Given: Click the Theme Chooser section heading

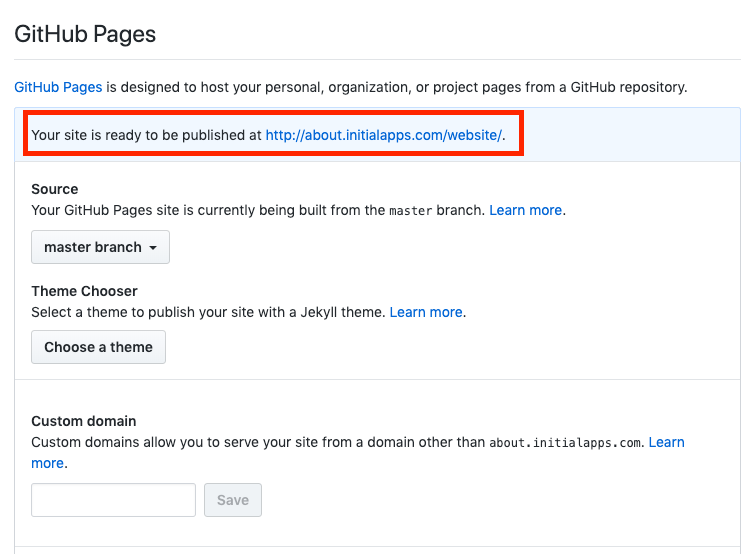Looking at the screenshot, I should [x=85, y=291].
